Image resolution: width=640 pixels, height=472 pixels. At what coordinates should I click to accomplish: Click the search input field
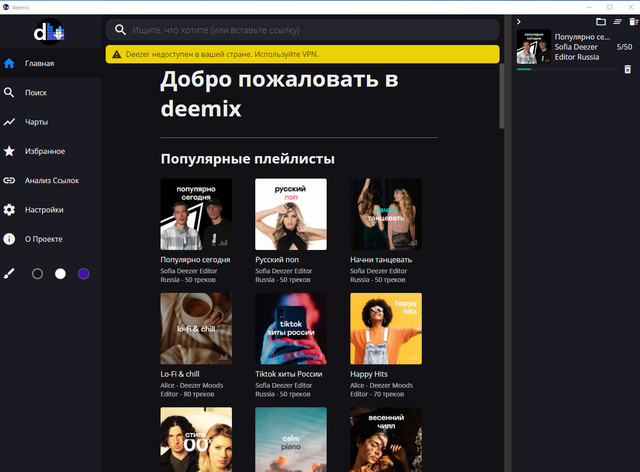(302, 30)
